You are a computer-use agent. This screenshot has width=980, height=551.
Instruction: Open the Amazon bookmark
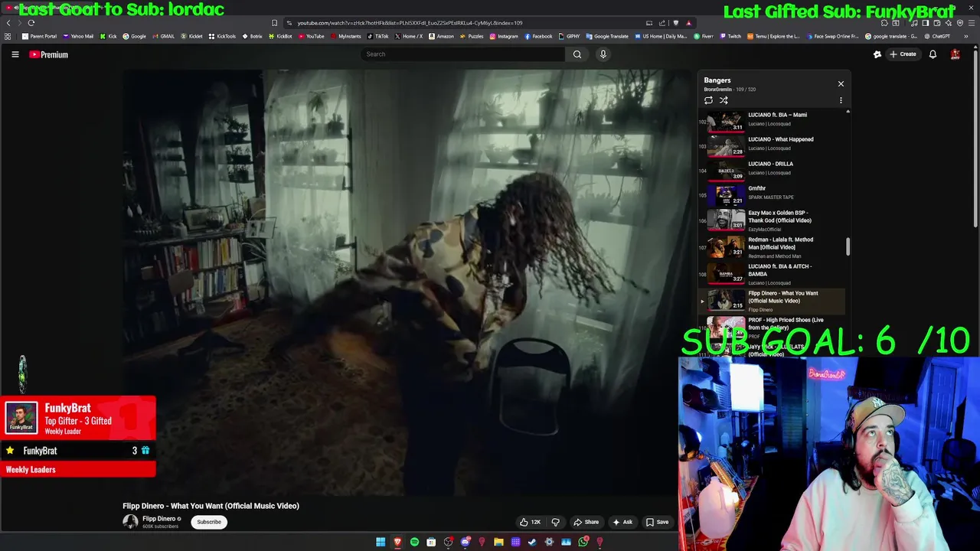(x=441, y=36)
